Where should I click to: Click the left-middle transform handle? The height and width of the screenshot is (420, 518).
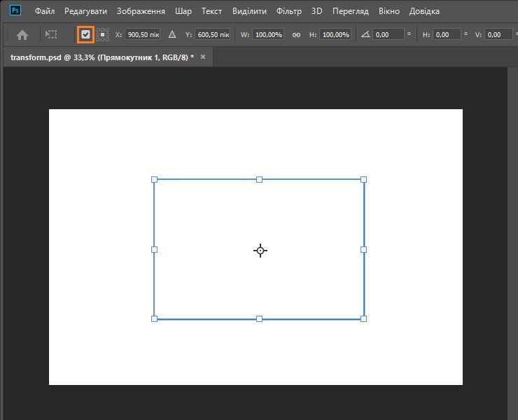coord(154,249)
